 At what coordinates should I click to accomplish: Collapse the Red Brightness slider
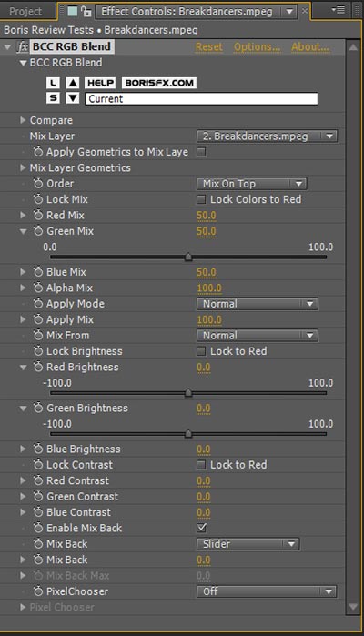(x=23, y=368)
